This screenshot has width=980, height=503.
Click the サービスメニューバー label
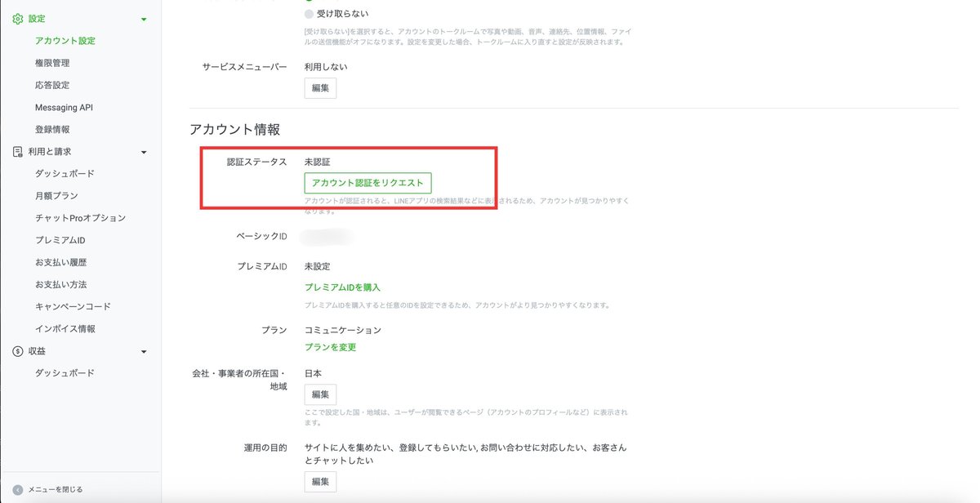pyautogui.click(x=244, y=67)
